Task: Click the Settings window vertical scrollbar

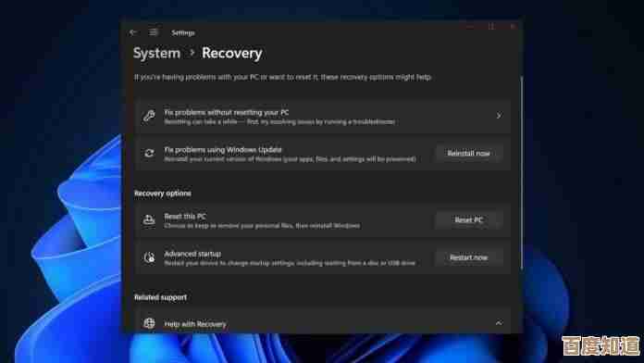Action: coord(522,172)
